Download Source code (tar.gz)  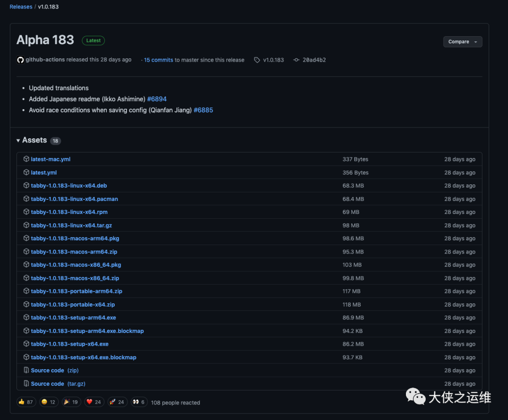[x=58, y=384]
